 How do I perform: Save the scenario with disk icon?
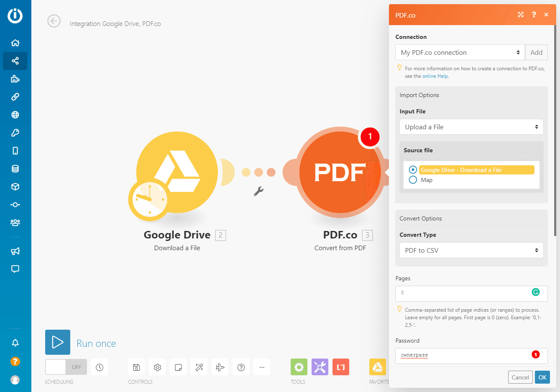[x=136, y=367]
